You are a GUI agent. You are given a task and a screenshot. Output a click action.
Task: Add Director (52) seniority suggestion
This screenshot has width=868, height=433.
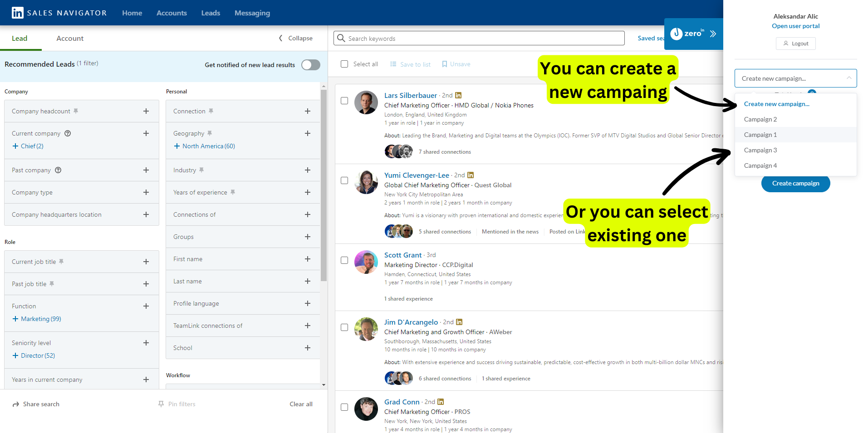(x=34, y=355)
